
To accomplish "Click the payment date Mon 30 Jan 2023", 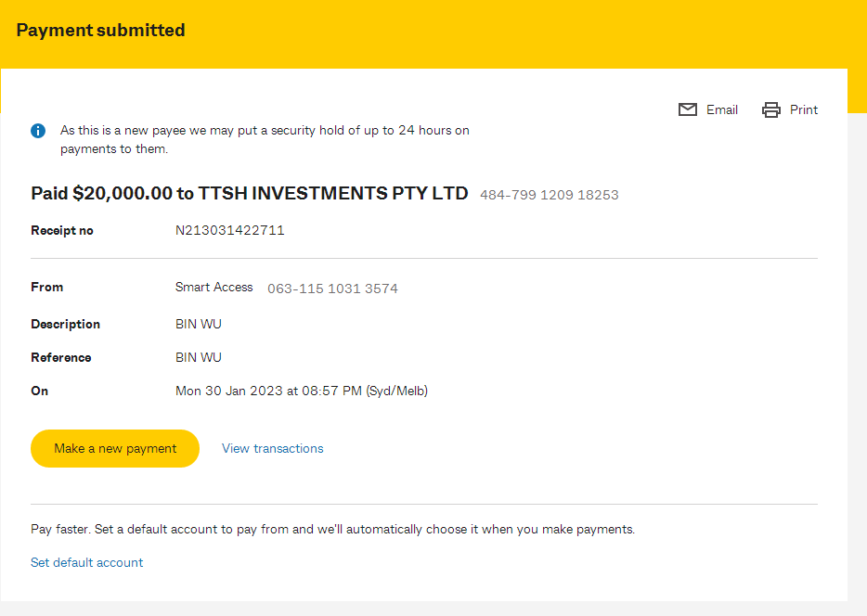I will (229, 391).
